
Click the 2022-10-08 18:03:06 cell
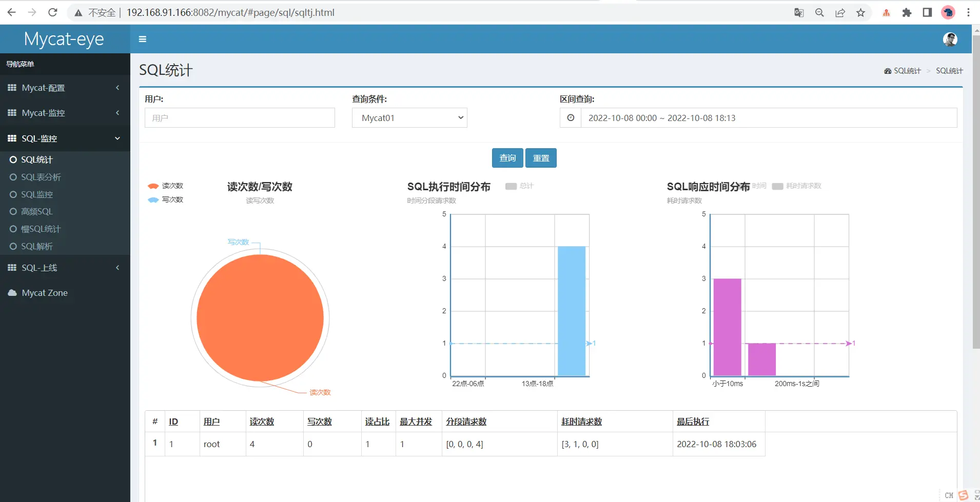tap(718, 444)
